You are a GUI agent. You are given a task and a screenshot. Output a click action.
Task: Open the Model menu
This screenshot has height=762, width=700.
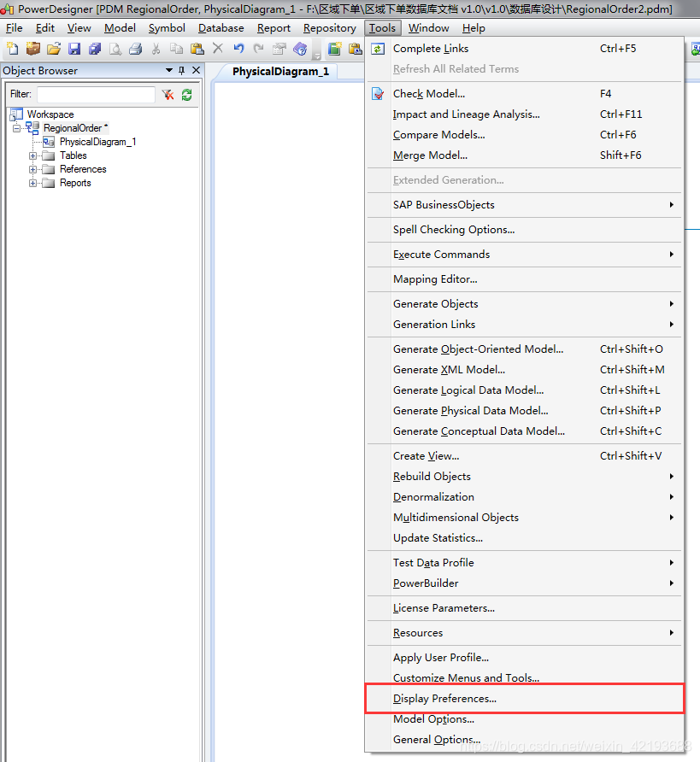point(120,28)
